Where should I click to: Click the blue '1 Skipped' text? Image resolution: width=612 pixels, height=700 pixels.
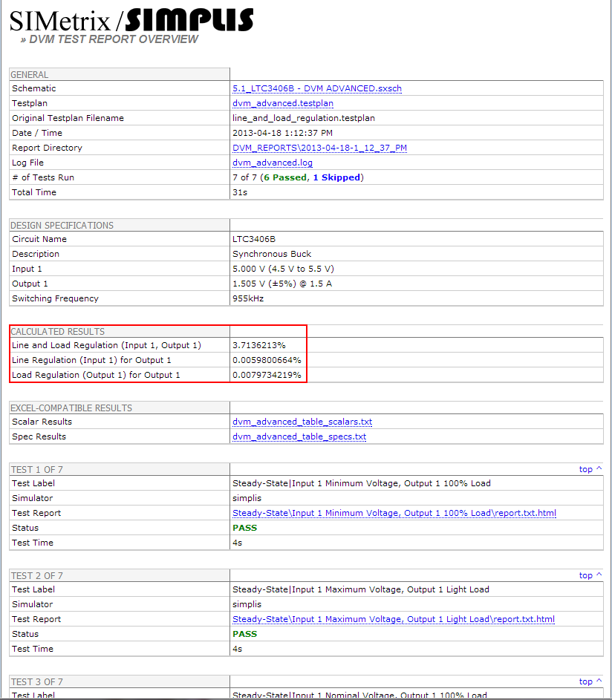[336, 177]
